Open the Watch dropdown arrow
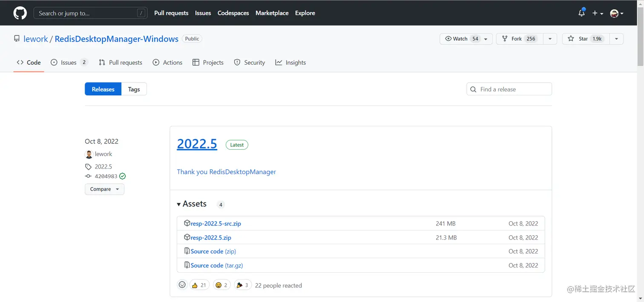Image resolution: width=644 pixels, height=302 pixels. (x=486, y=39)
